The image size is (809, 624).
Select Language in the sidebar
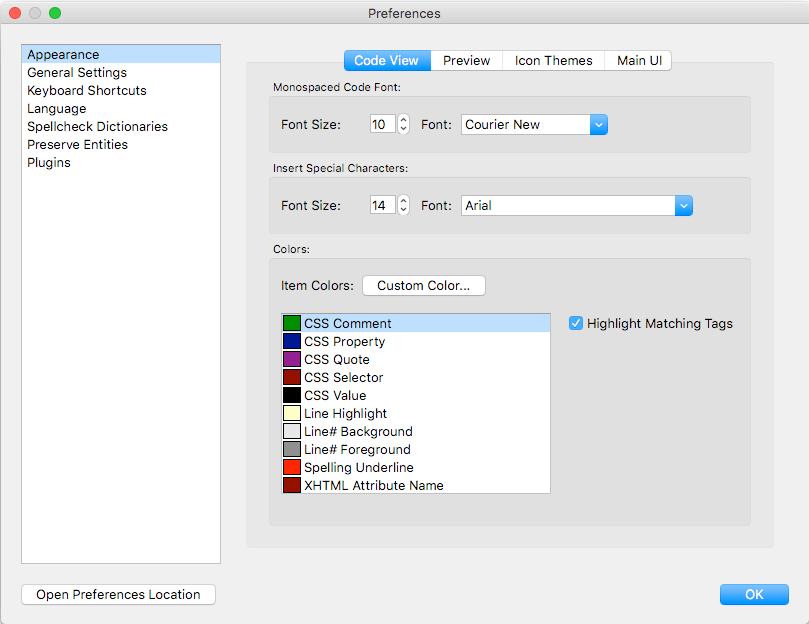121,108
